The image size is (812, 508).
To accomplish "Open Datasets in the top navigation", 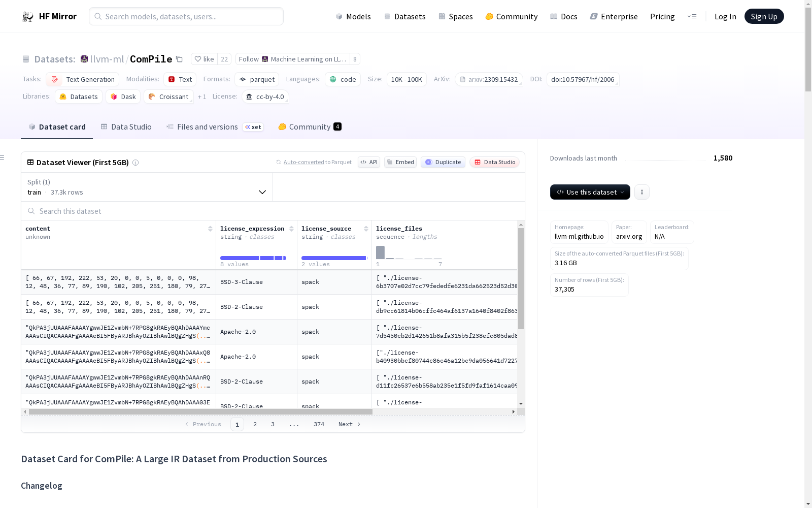I will [404, 16].
